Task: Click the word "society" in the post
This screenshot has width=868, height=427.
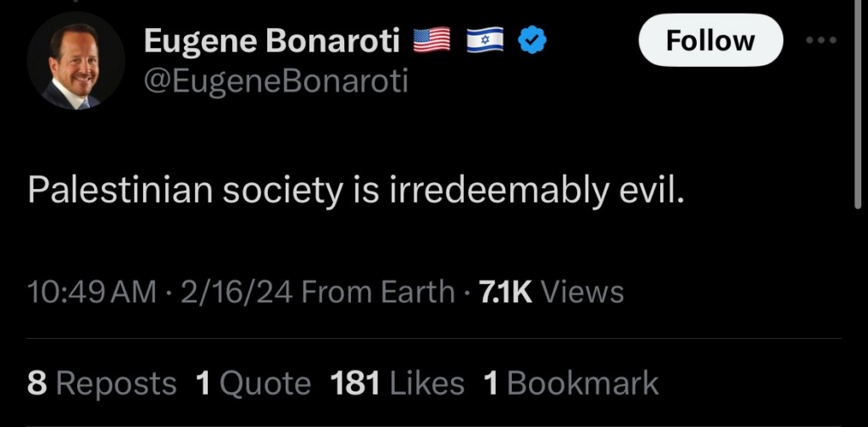Action: (x=281, y=191)
